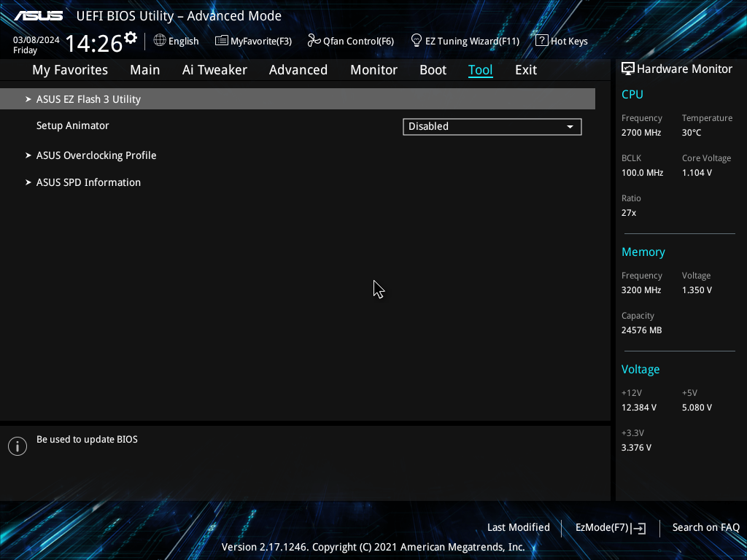Click the Qfan Control fan icon
The height and width of the screenshot is (560, 747).
point(314,41)
